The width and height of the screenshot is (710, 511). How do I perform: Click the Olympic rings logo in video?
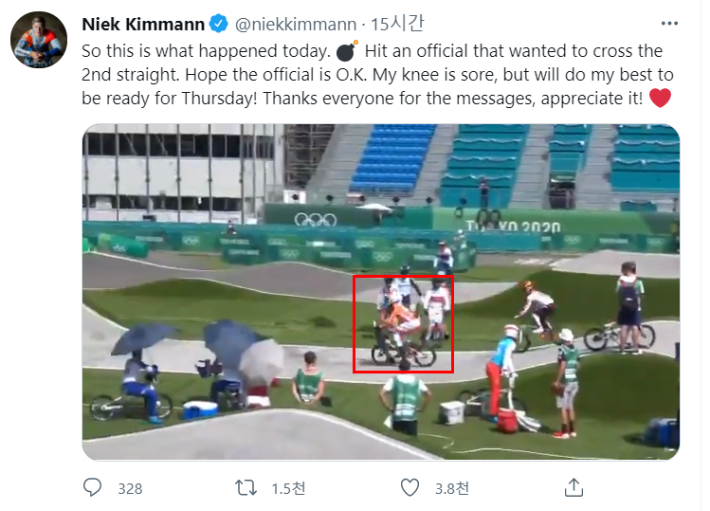[315, 219]
